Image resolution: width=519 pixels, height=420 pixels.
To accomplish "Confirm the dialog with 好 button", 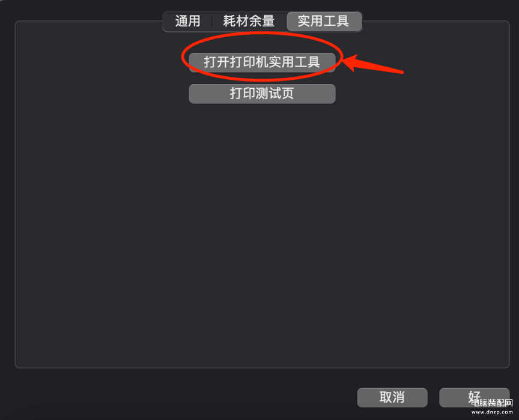I will pyautogui.click(x=474, y=397).
